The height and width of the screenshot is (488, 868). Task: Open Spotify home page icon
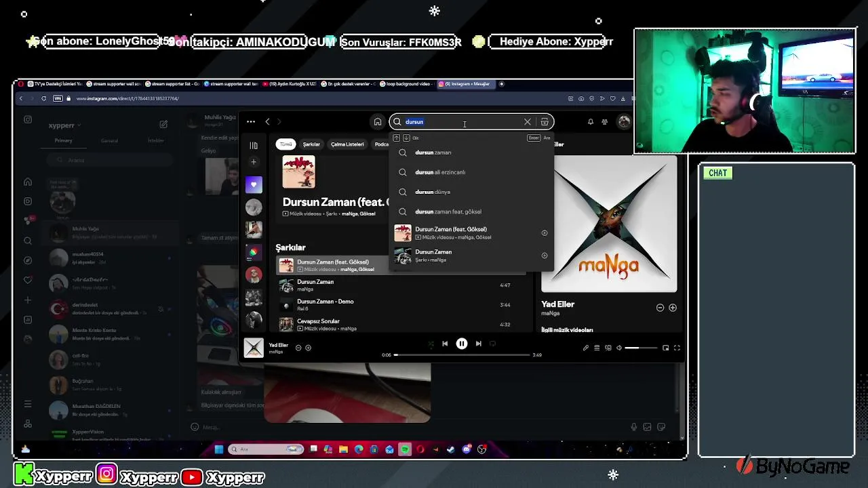click(378, 122)
